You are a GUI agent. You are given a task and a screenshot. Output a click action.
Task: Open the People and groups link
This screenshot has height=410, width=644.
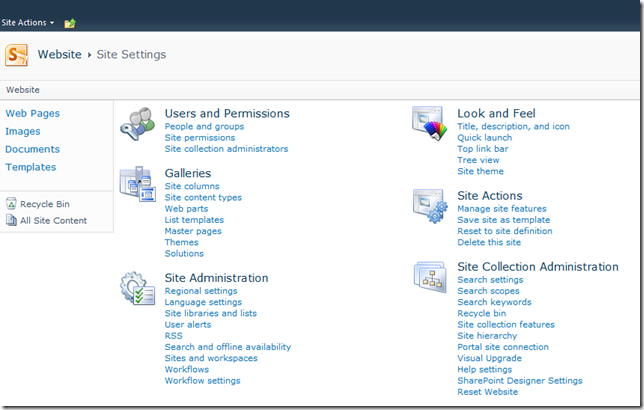point(205,127)
